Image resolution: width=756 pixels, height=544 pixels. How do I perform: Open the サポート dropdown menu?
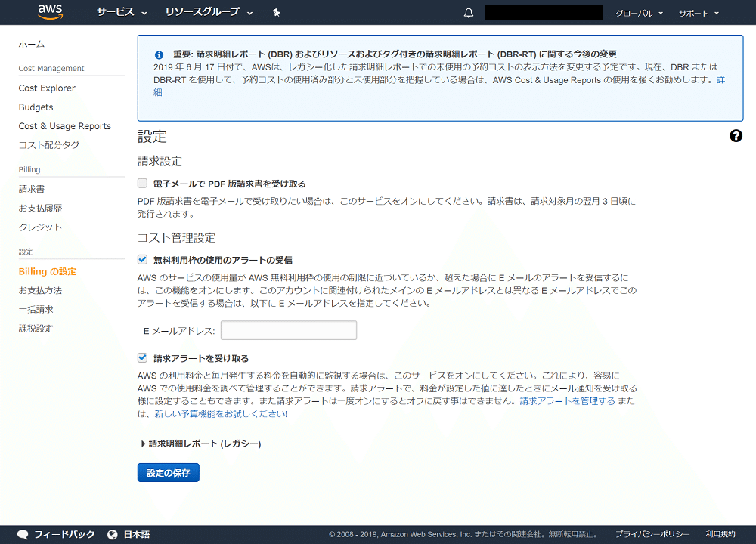[699, 13]
